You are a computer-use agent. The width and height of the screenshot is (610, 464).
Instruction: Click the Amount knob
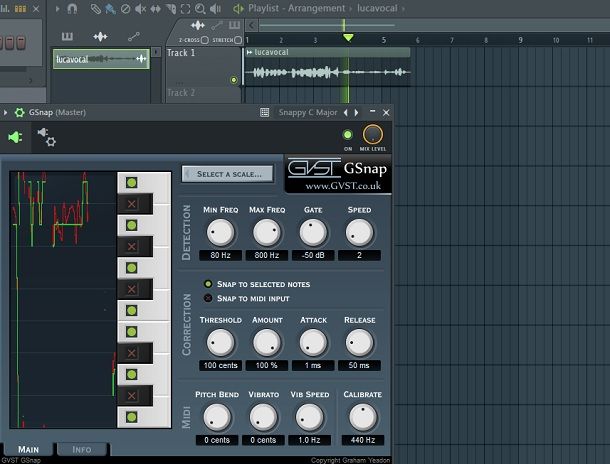[267, 343]
